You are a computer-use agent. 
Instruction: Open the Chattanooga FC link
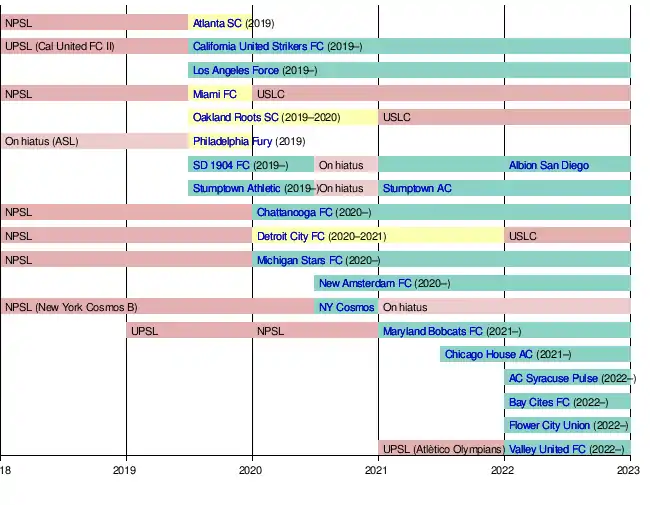pos(295,213)
